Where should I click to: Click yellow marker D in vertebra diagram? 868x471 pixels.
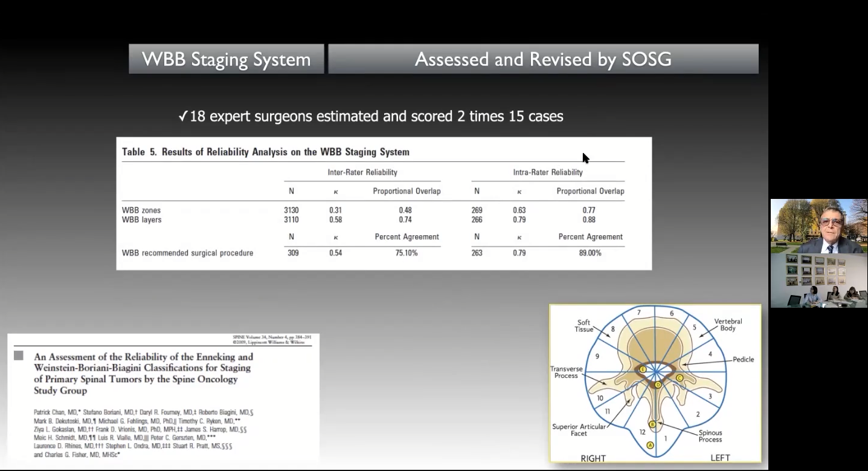pyautogui.click(x=658, y=385)
